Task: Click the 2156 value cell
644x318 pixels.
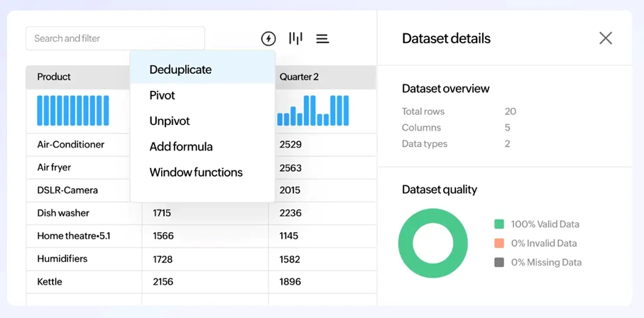Action: click(205, 282)
